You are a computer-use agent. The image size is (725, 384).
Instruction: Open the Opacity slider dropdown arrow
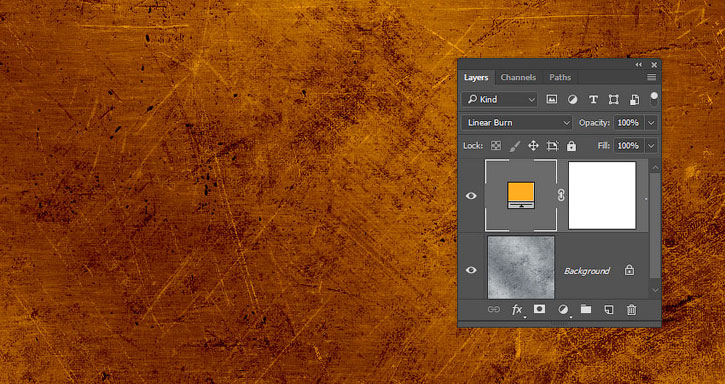pyautogui.click(x=651, y=123)
